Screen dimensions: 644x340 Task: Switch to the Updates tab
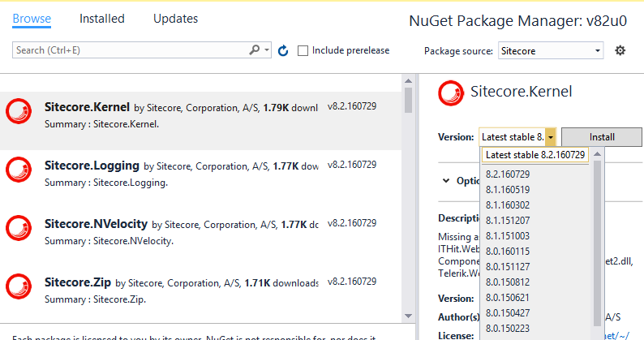point(175,19)
